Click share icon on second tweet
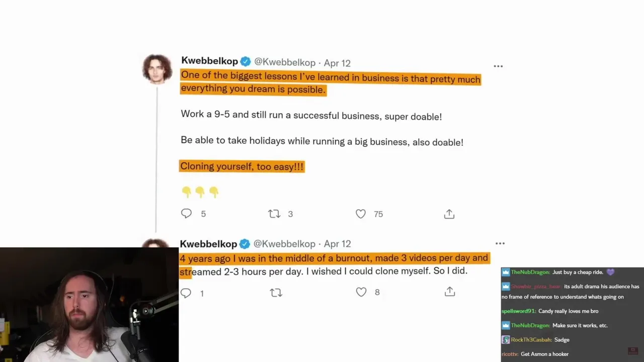 click(x=450, y=292)
